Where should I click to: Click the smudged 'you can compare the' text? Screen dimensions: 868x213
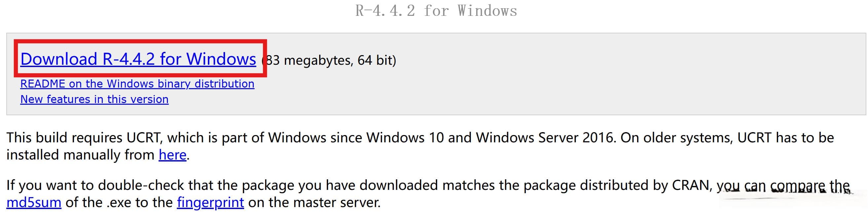coord(783,186)
